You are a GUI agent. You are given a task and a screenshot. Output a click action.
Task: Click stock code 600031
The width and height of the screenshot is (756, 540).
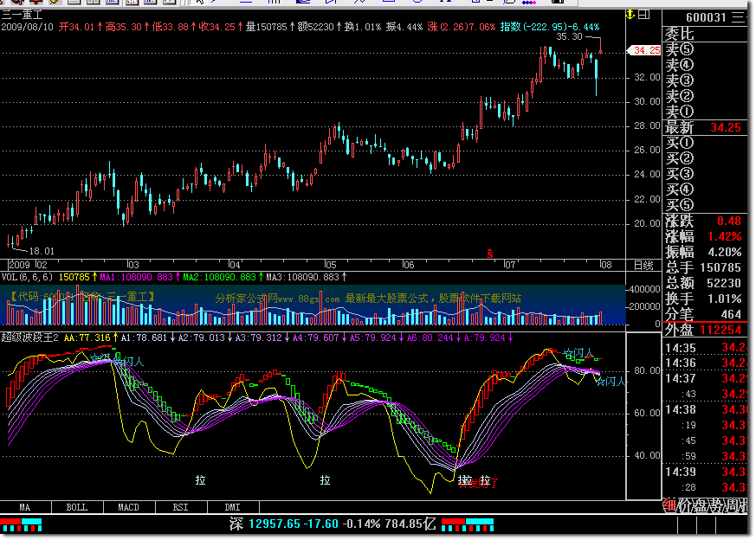click(x=706, y=18)
